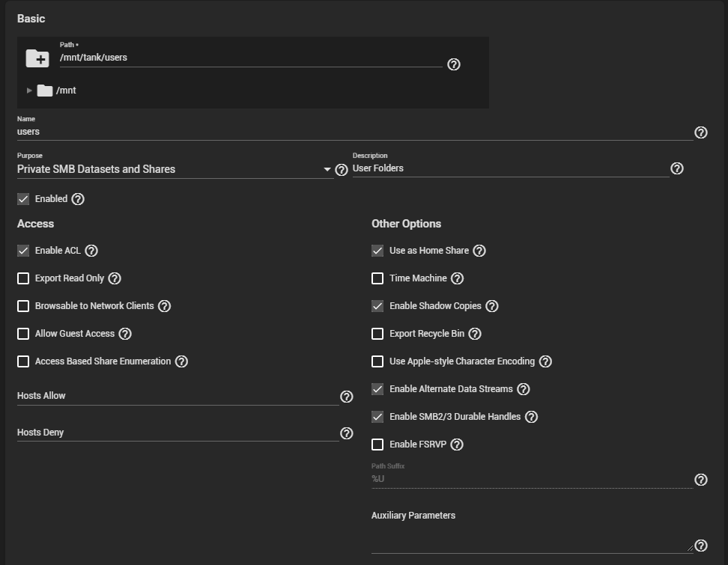
Task: Click the new folder icon beside Path
Action: pos(37,58)
